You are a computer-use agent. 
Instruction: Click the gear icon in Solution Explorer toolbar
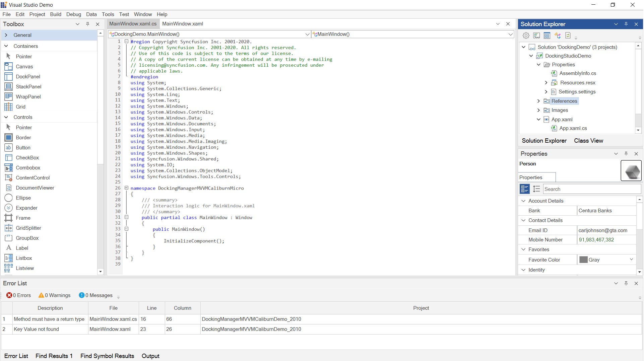pos(526,35)
